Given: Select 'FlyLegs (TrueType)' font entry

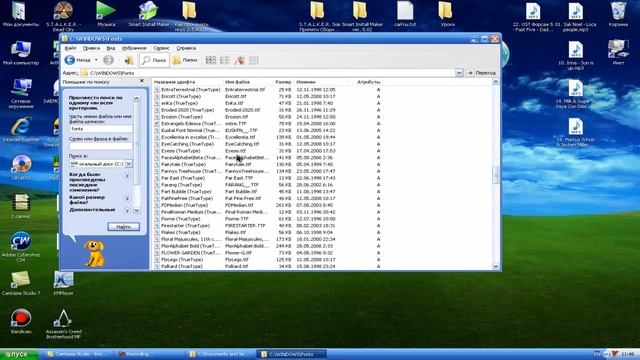Looking at the screenshot, I should 182,260.
